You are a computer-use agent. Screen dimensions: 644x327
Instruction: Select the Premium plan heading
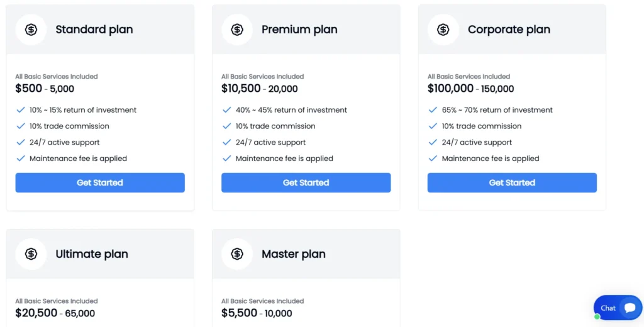tap(299, 30)
